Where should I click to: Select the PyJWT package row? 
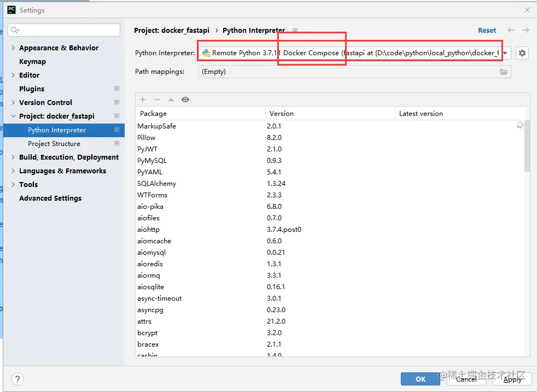pos(330,149)
